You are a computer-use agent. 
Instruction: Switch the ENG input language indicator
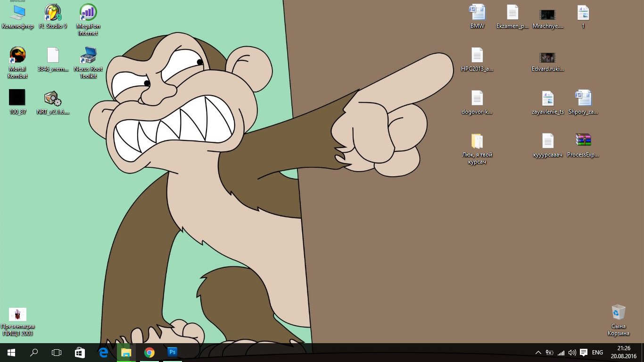pos(597,353)
